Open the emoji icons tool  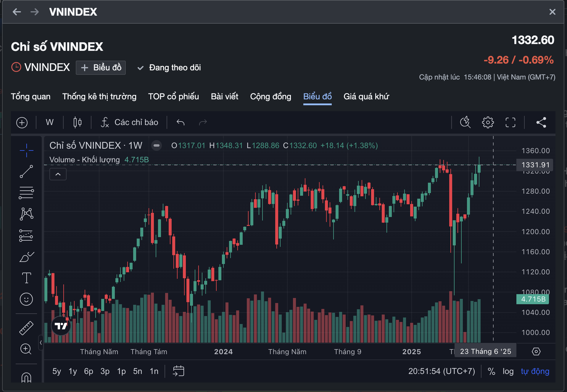point(26,299)
